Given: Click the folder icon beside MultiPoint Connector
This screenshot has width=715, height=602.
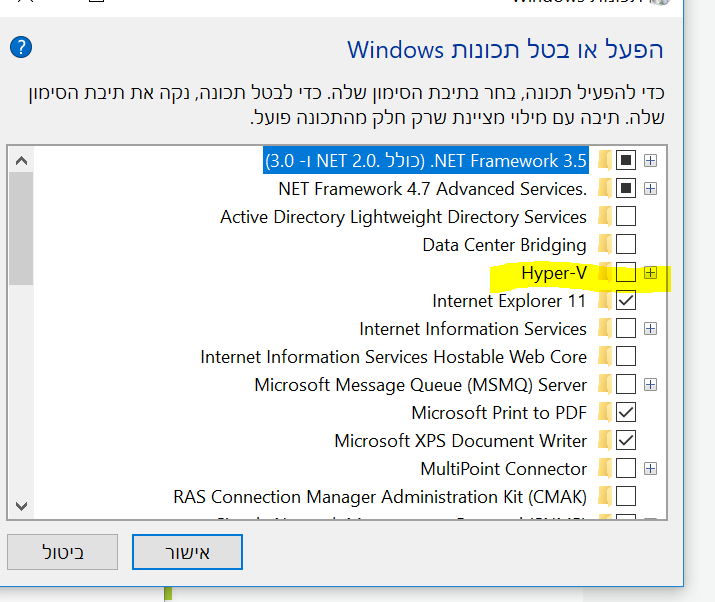Looking at the screenshot, I should pyautogui.click(x=604, y=469).
